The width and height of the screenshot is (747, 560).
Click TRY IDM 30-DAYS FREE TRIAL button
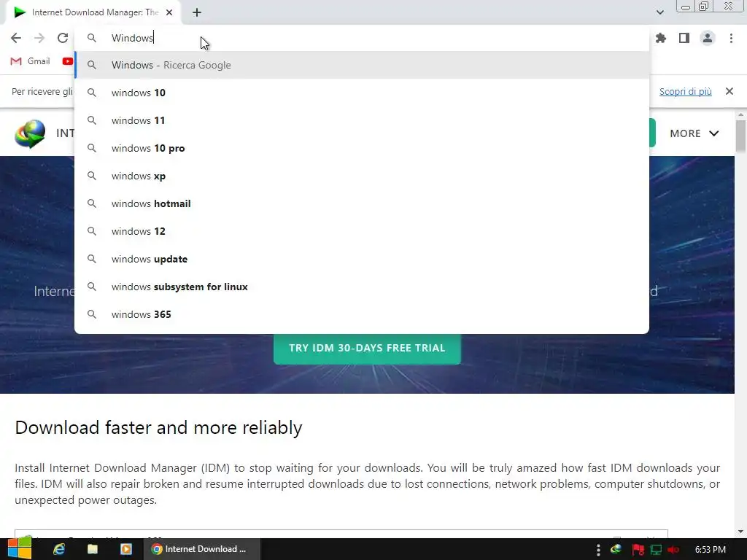click(367, 348)
